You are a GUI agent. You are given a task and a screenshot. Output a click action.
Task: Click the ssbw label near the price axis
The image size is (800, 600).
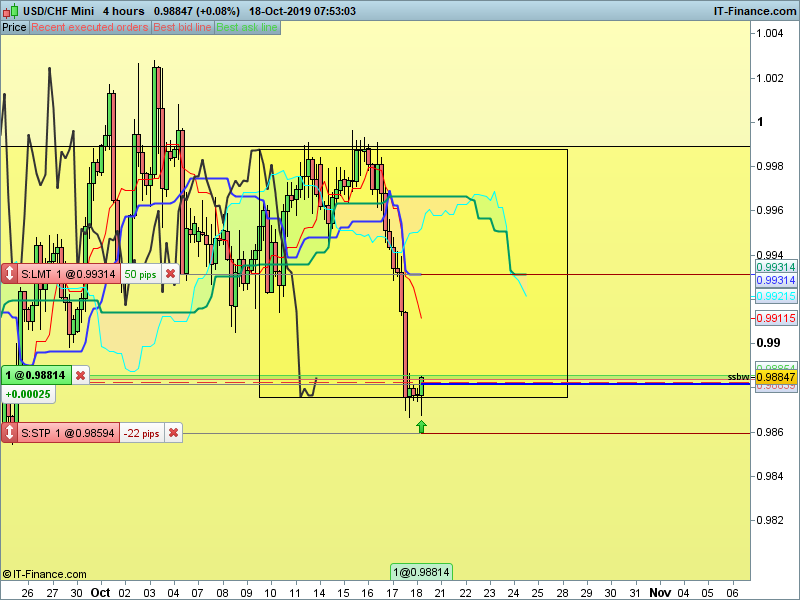738,377
